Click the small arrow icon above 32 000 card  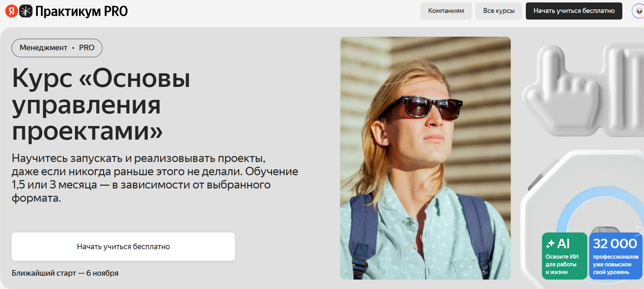tap(639, 229)
